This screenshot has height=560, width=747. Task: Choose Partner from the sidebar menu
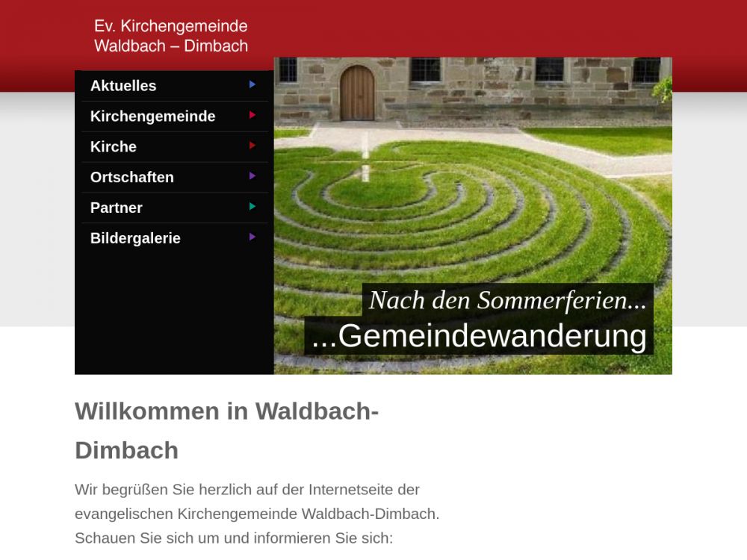point(117,208)
